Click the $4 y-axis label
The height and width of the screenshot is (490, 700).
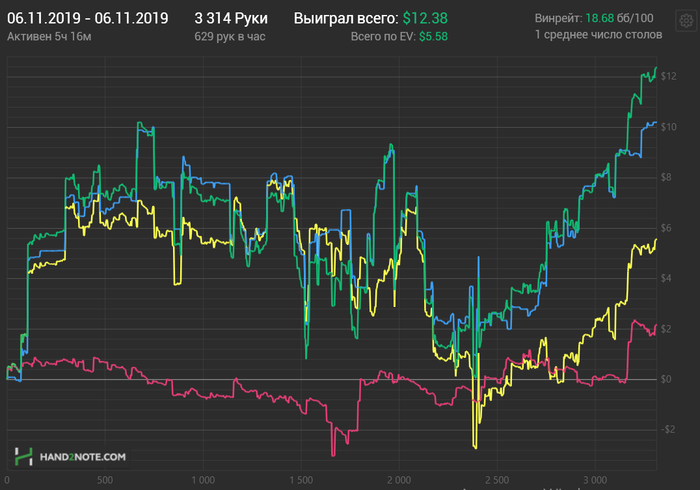(666, 278)
